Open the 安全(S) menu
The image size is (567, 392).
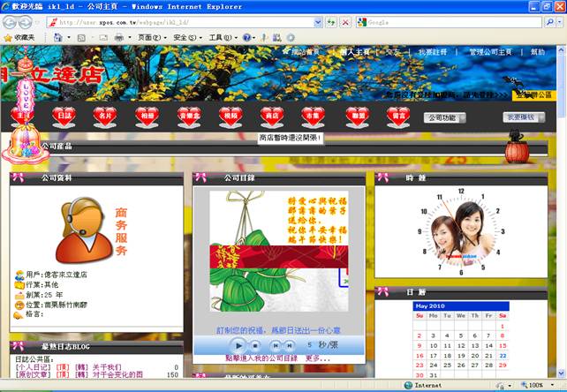click(x=186, y=38)
